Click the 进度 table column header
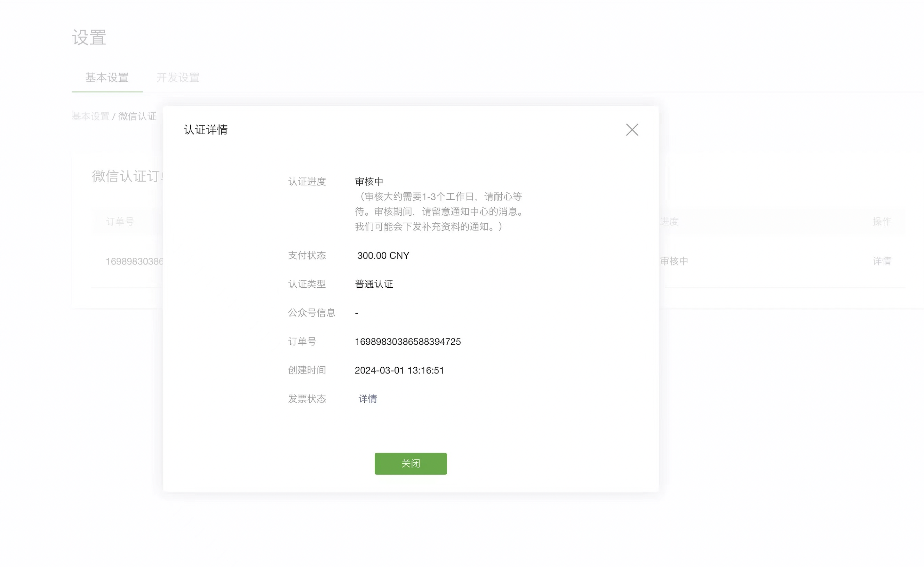The width and height of the screenshot is (924, 567). click(x=670, y=222)
